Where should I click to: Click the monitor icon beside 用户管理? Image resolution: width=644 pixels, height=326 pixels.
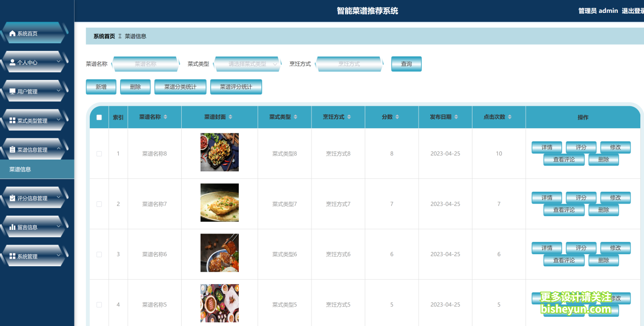(12, 91)
